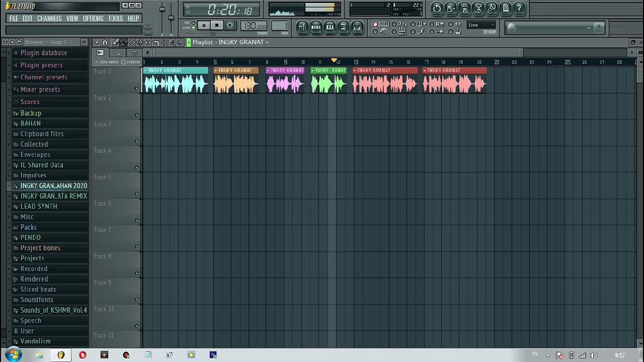
Task: Open the playlist title dropdown arrow
Action: click(267, 42)
